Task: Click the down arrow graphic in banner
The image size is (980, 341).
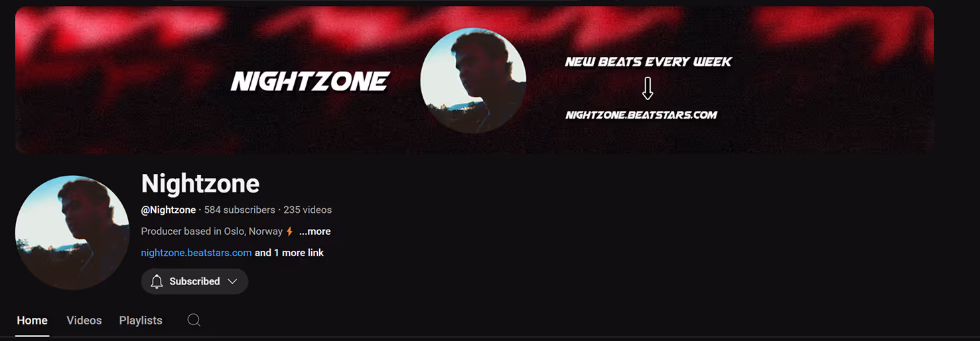Action: point(648,88)
